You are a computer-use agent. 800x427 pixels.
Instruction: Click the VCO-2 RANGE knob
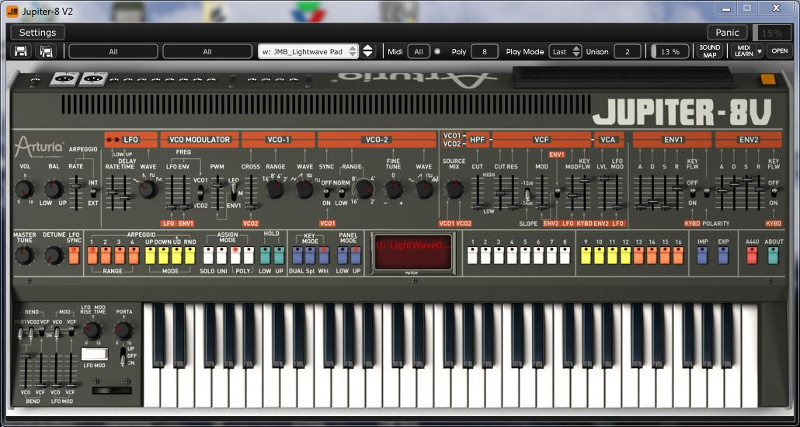(x=364, y=189)
